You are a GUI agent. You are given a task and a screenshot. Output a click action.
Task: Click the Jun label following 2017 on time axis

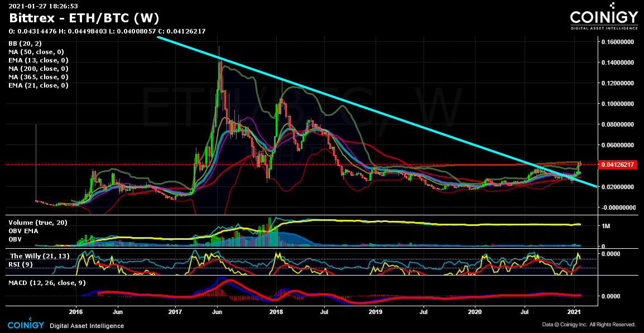pyautogui.click(x=218, y=311)
